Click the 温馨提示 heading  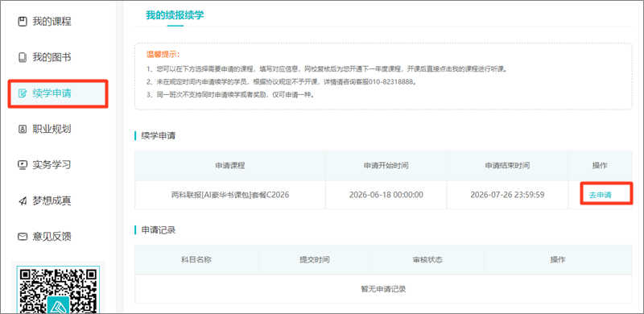pyautogui.click(x=163, y=55)
